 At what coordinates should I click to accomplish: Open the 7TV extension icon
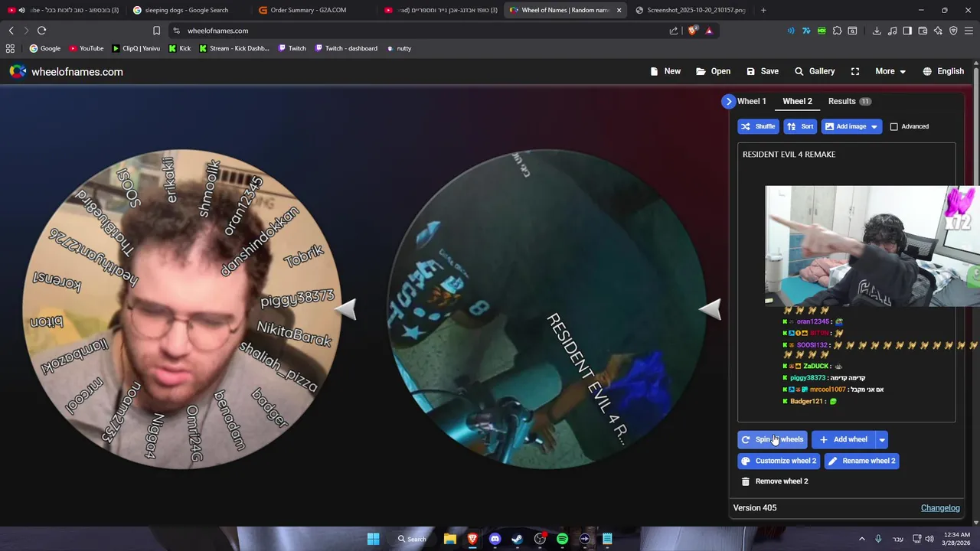pos(806,31)
